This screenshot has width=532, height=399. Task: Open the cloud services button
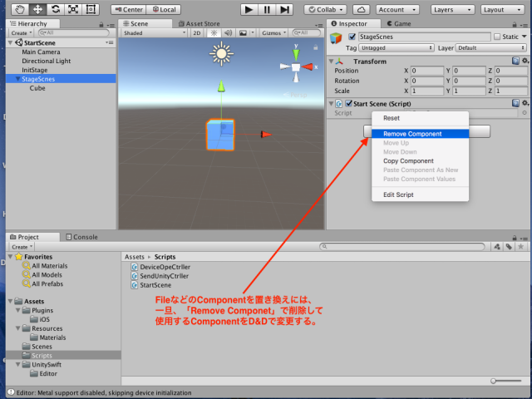[x=361, y=9]
